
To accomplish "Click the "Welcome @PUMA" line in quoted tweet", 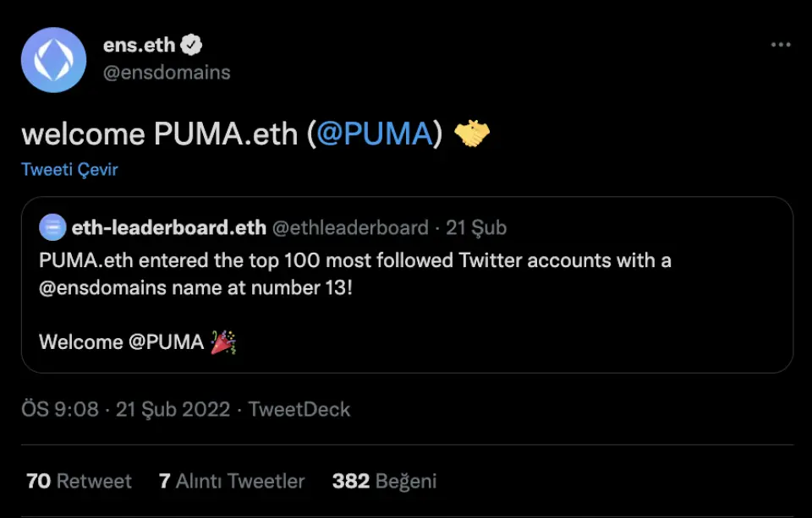I will 121,342.
